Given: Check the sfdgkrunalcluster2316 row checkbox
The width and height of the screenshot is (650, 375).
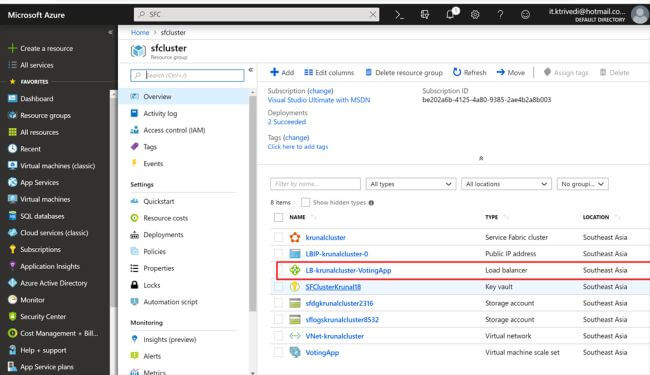Looking at the screenshot, I should tap(279, 303).
